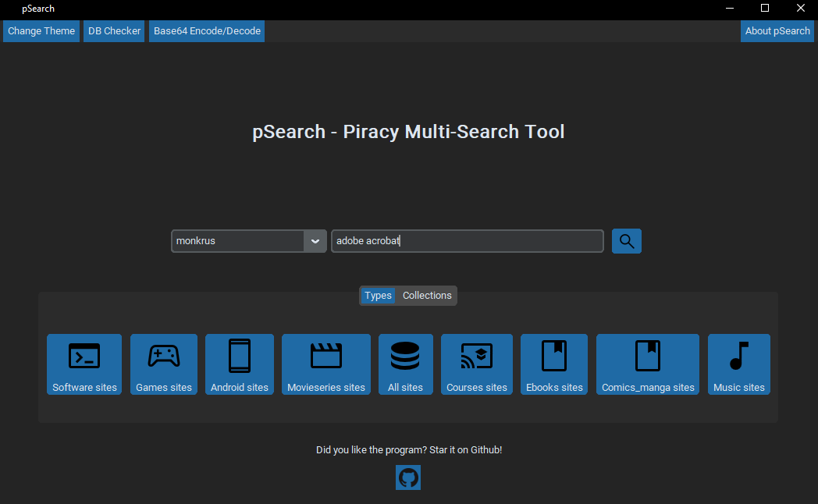The height and width of the screenshot is (504, 818).
Task: Select the Android sites tile
Action: [x=240, y=364]
